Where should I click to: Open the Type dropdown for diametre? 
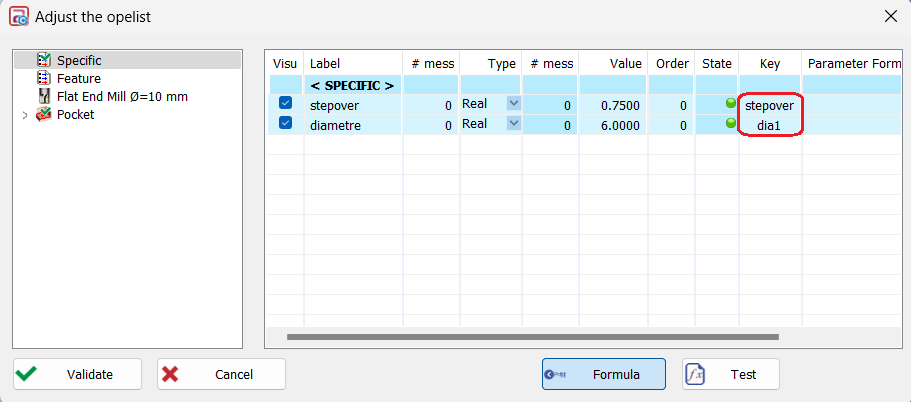click(513, 123)
